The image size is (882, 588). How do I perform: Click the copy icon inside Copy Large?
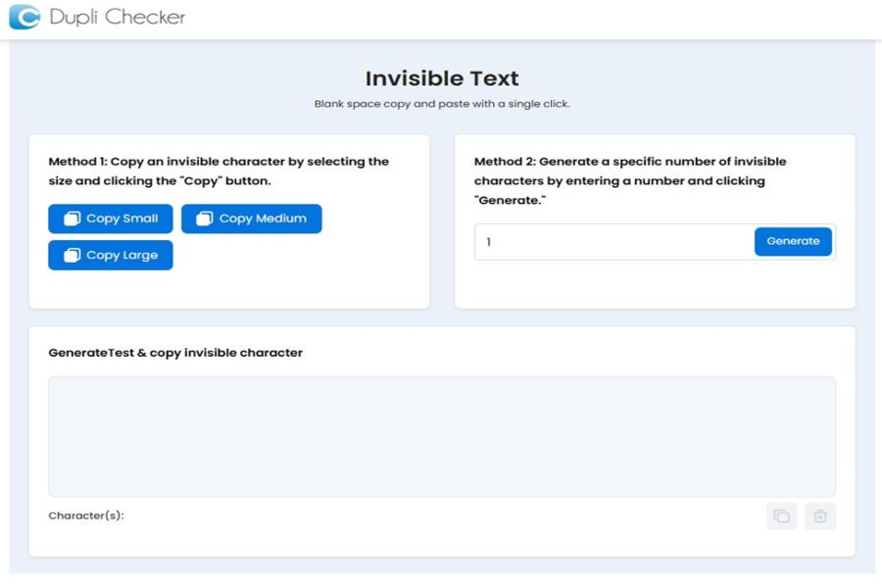pyautogui.click(x=73, y=256)
